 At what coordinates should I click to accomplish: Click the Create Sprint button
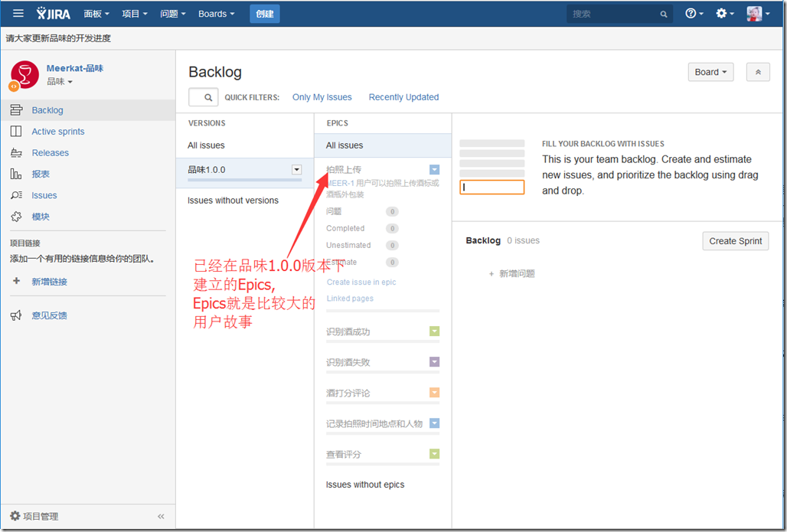point(735,241)
